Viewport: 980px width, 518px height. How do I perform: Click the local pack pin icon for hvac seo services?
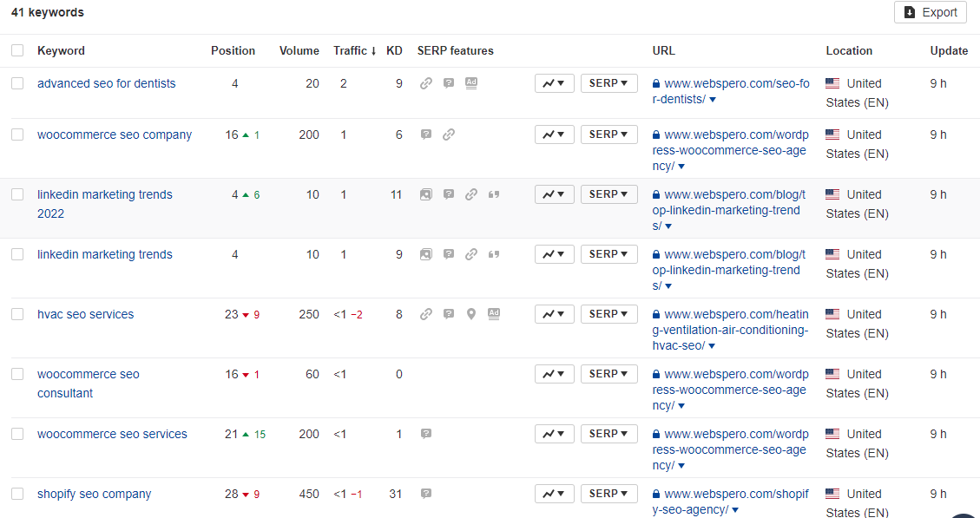tap(471, 314)
